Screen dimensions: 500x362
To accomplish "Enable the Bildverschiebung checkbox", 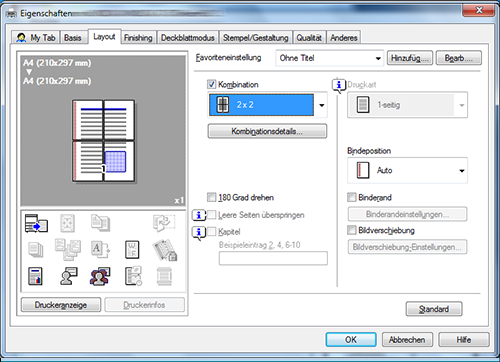I will [351, 230].
